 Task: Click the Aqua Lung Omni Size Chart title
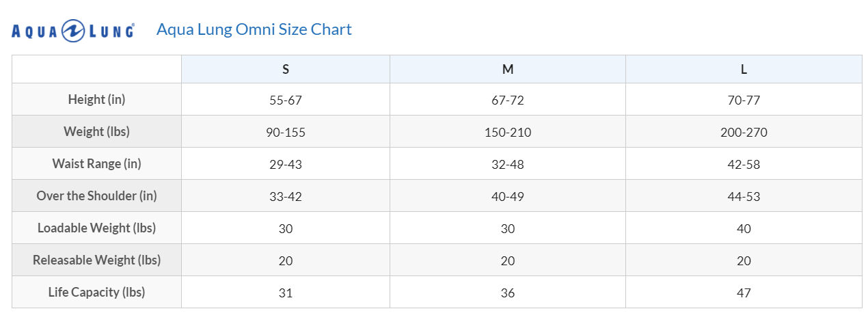(254, 29)
